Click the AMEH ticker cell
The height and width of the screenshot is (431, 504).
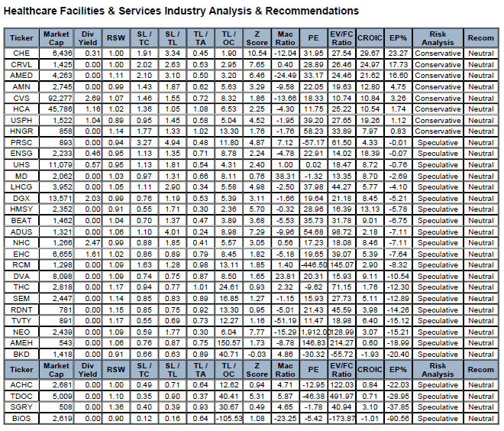coord(21,343)
